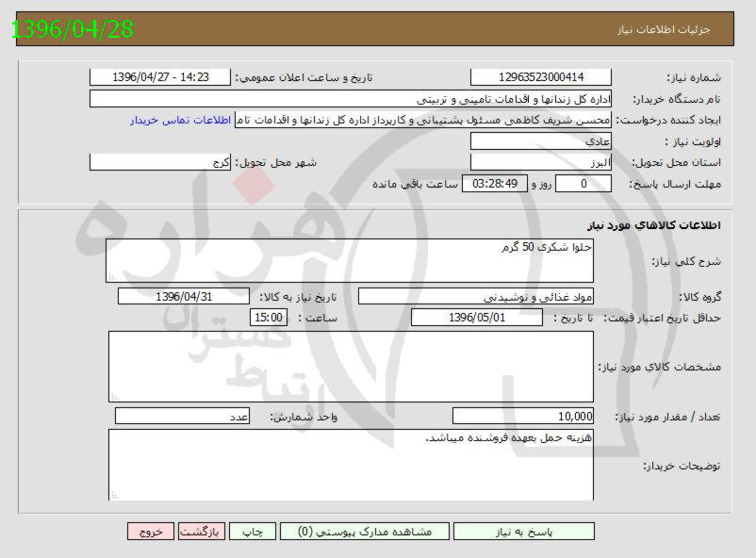Click the اولویت نیاز priority field
The height and width of the screenshot is (558, 756).
(541, 141)
